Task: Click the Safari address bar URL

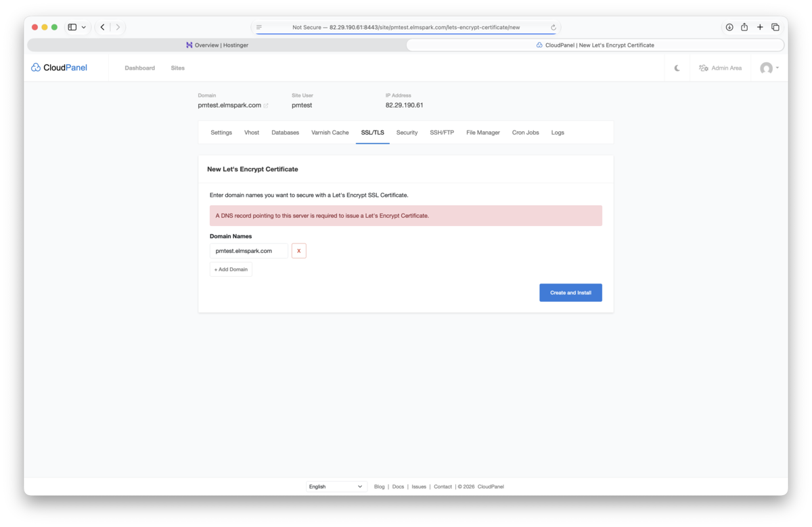Action: pyautogui.click(x=406, y=27)
